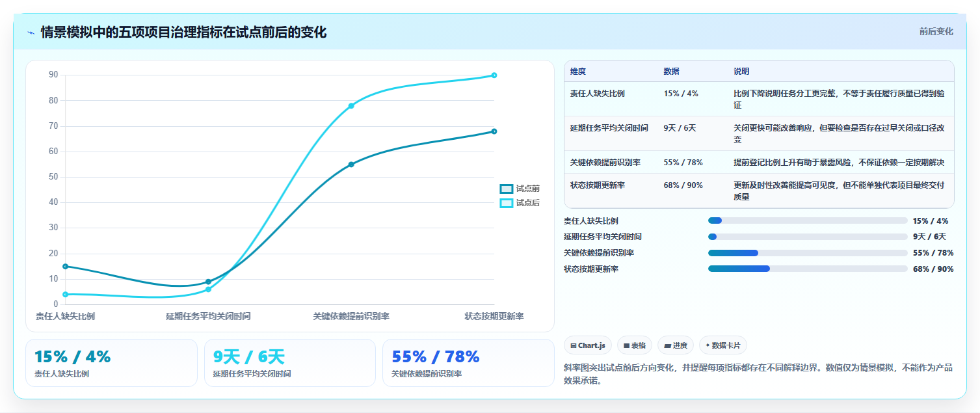Toggle the 试点后 legend color box
Screen dimensions: 980x413
(506, 203)
